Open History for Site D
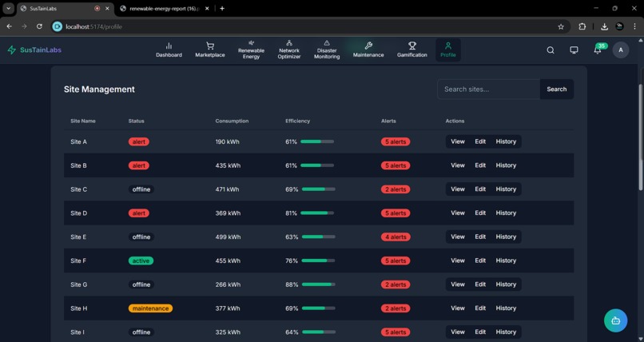 [506, 213]
